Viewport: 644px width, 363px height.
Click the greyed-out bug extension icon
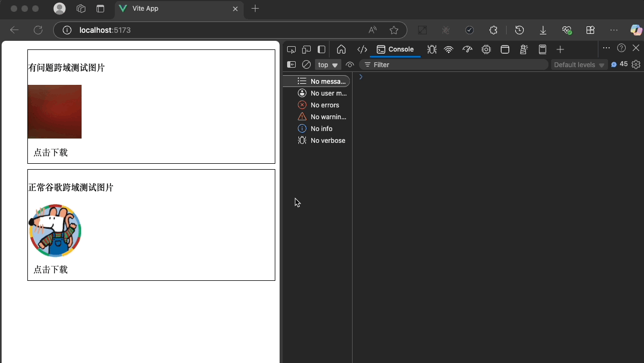click(x=446, y=30)
